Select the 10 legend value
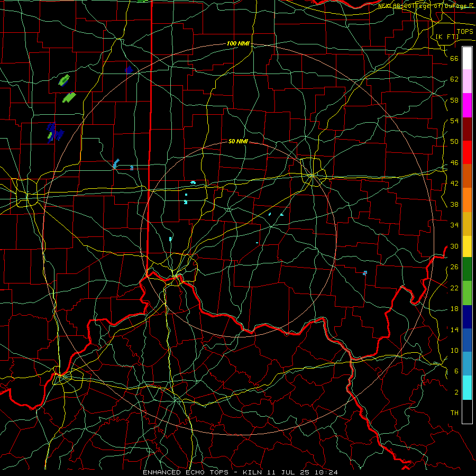This screenshot has width=476, height=476. click(454, 350)
